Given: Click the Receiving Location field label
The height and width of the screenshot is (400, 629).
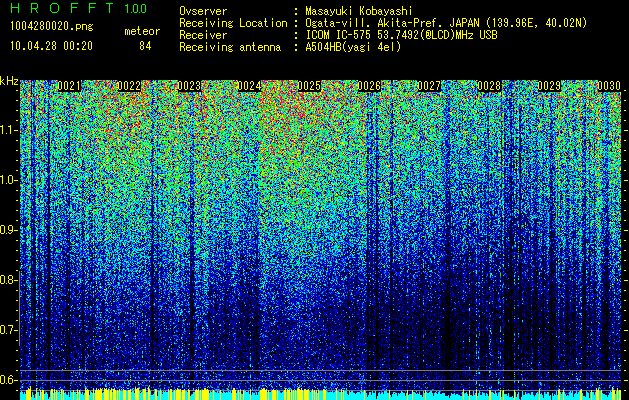Looking at the screenshot, I should point(233,23).
